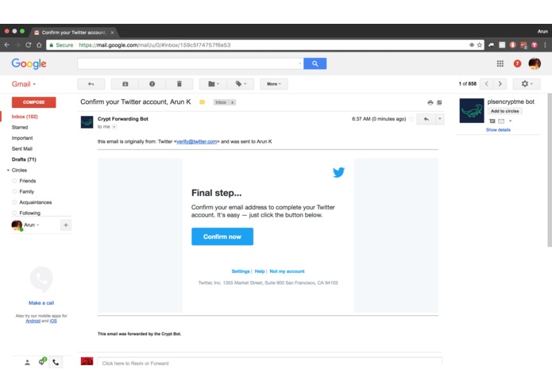
Task: Click the Back to Inbox arrow button
Action: click(91, 84)
